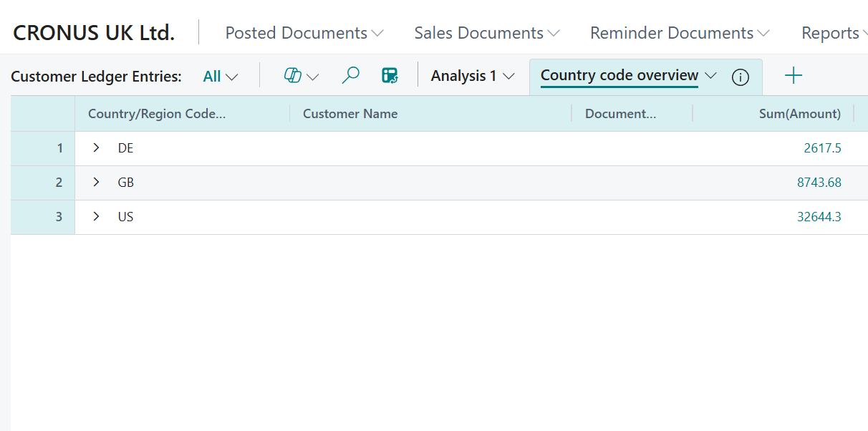This screenshot has width=868, height=431.
Task: Open the Country code overview dropdown
Action: [711, 74]
